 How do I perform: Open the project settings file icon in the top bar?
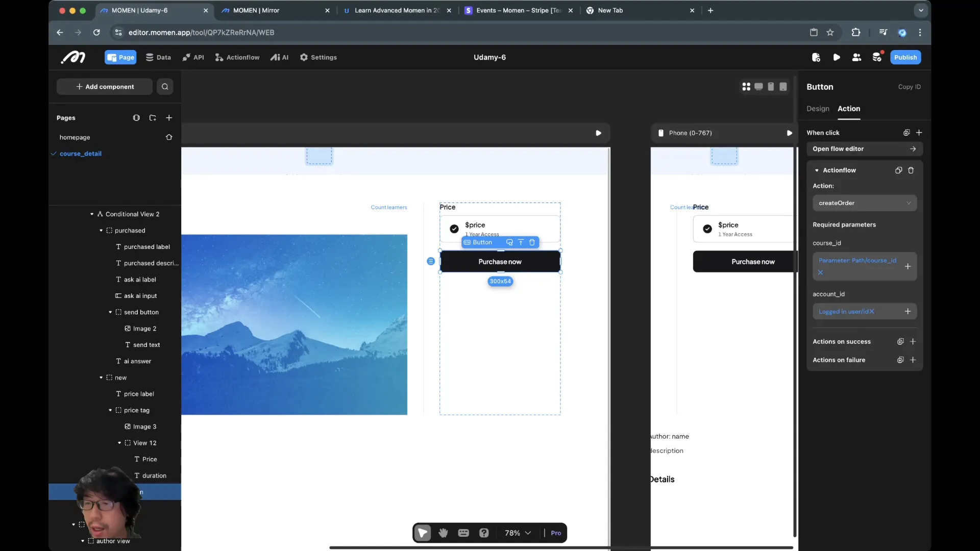click(816, 57)
